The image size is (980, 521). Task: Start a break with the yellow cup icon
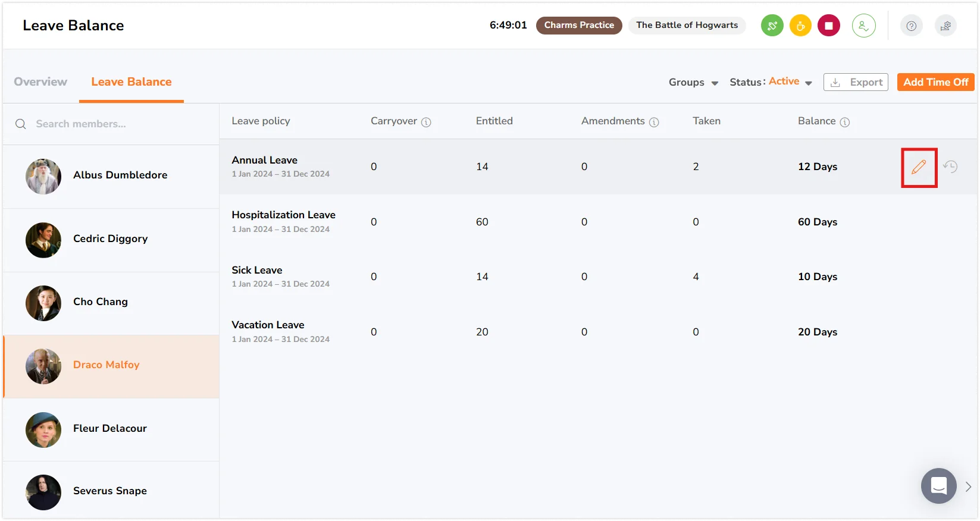click(800, 26)
